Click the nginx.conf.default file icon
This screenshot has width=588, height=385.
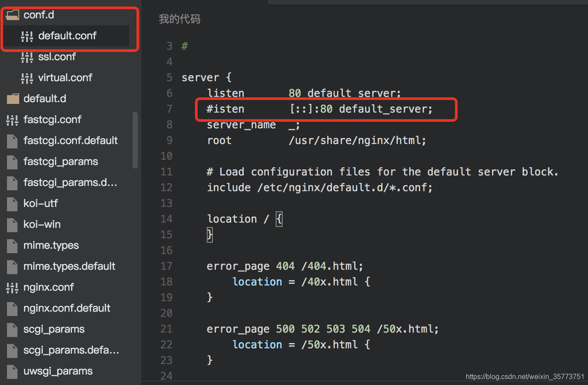pos(12,308)
